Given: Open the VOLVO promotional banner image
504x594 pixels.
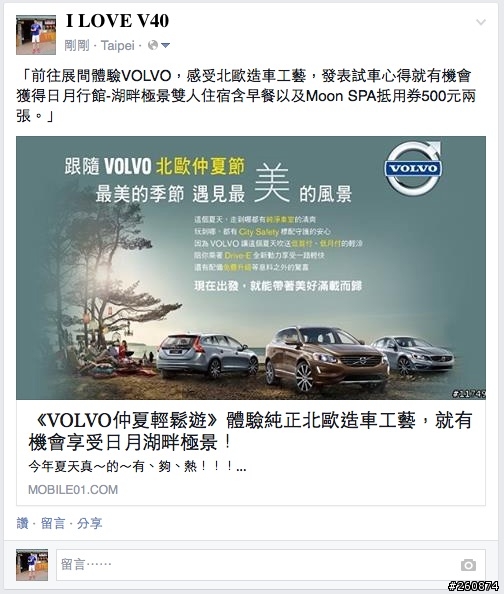Looking at the screenshot, I should [250, 268].
